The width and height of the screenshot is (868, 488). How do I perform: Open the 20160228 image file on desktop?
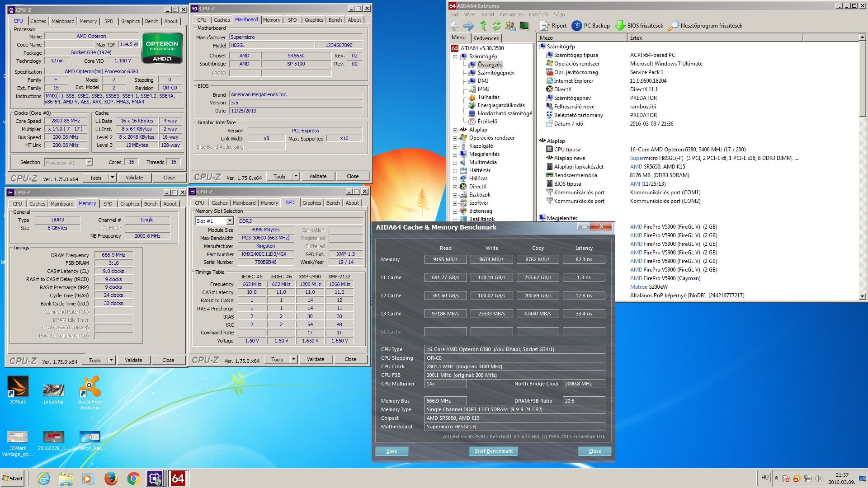tap(54, 441)
